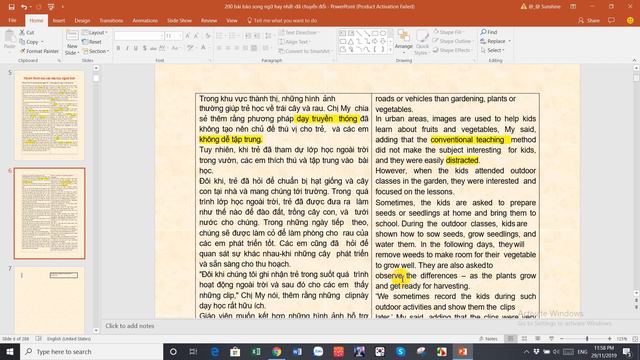Switch to Slide Sorter view in status bar
The image size is (640, 360).
(x=524, y=339)
